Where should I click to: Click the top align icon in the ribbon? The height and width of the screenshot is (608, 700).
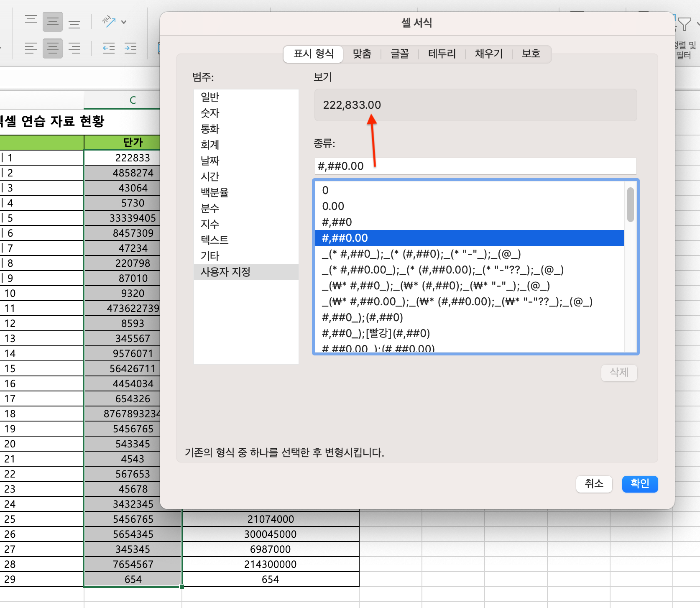click(31, 20)
